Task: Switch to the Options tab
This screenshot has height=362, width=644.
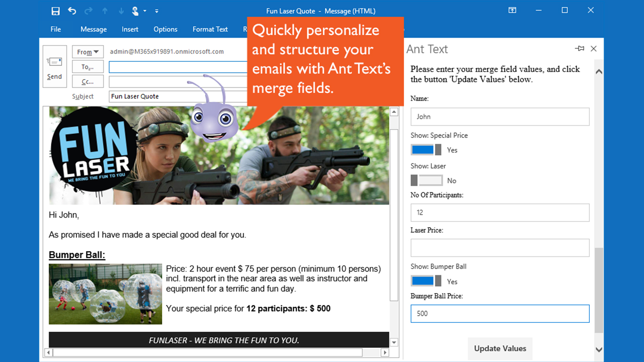Action: click(165, 29)
